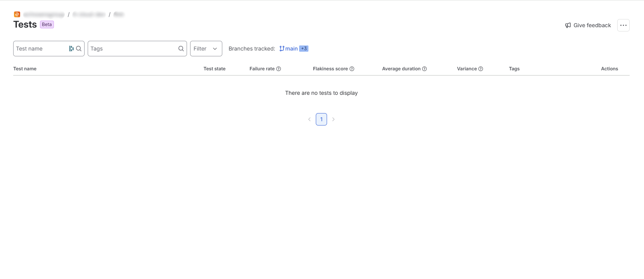
Task: Click the megaphone icon beside Give feedback
Action: click(x=568, y=25)
